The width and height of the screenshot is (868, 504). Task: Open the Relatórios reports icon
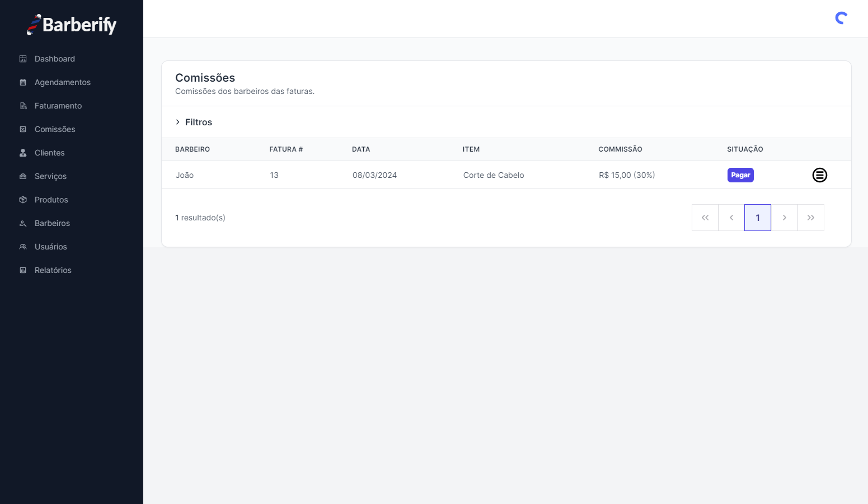point(22,270)
